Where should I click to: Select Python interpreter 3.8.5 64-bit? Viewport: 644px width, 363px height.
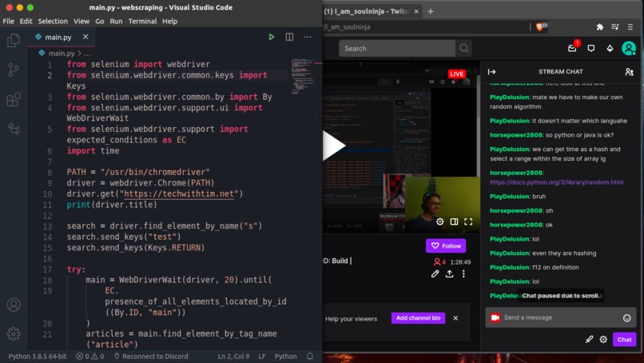pyautogui.click(x=38, y=357)
